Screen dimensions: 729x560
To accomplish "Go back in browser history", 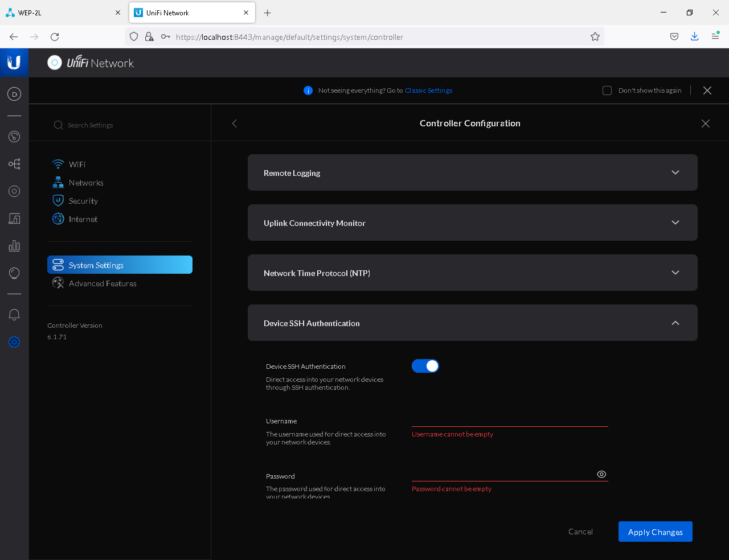I will click(14, 37).
